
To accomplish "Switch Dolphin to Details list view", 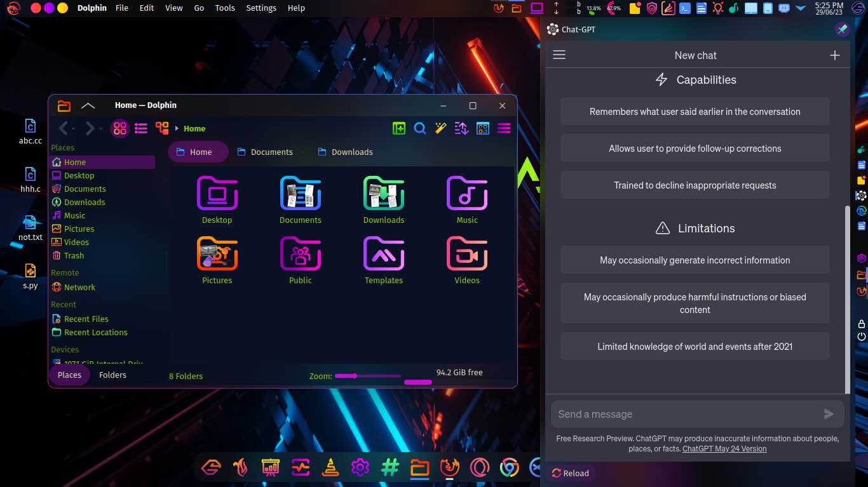I will click(x=141, y=129).
